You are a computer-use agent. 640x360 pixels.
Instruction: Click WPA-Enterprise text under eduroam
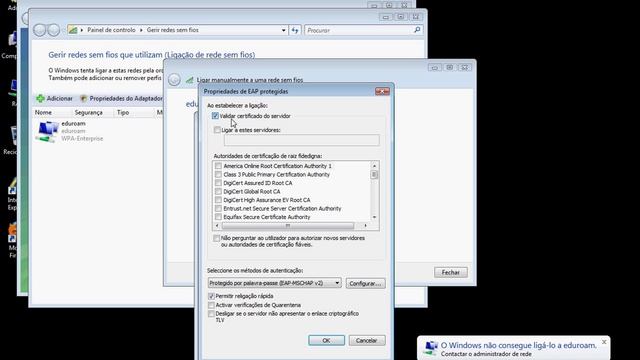point(82,139)
